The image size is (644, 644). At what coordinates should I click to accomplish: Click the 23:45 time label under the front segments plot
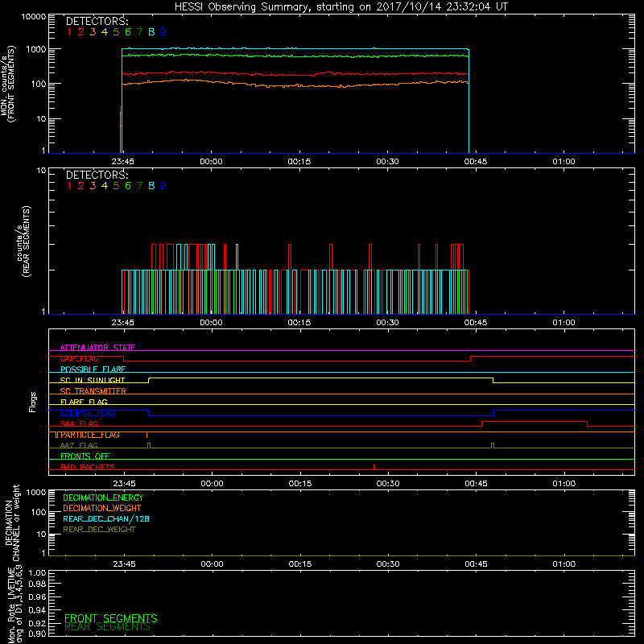click(x=123, y=162)
